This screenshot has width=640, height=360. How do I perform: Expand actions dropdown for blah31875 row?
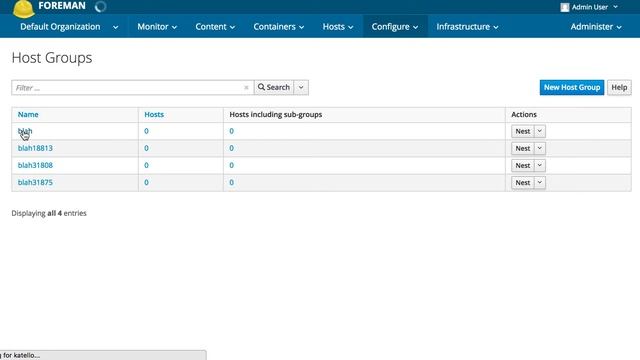(540, 182)
